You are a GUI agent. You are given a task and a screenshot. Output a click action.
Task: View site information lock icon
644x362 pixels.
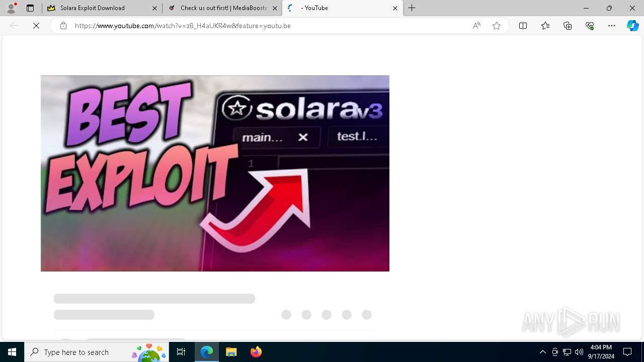tap(63, 26)
